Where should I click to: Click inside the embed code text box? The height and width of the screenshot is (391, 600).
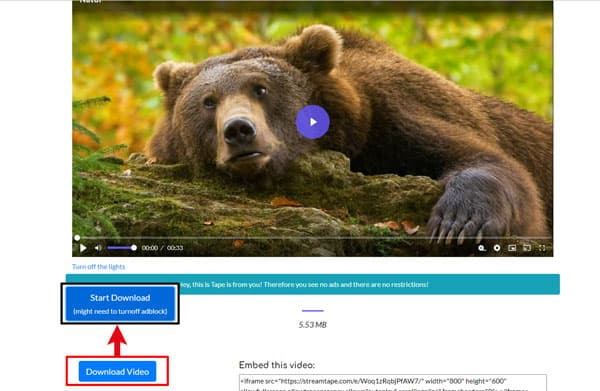(393, 383)
